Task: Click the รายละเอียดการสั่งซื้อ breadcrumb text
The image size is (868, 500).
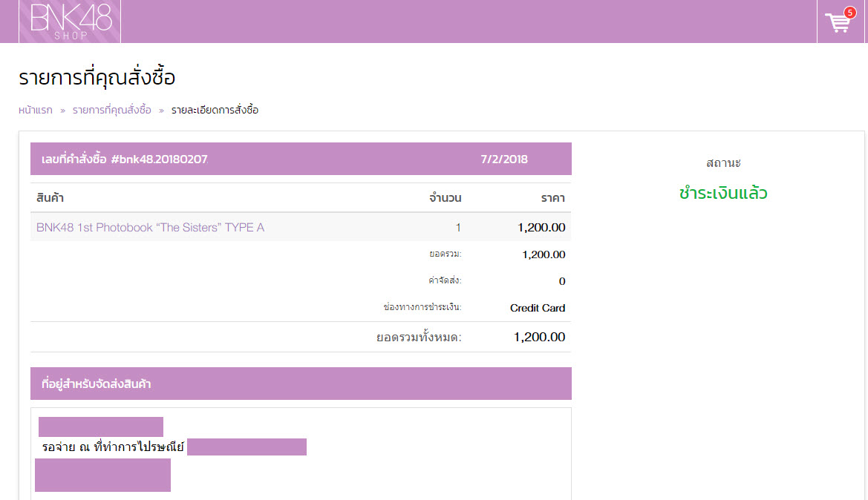Action: [x=215, y=110]
